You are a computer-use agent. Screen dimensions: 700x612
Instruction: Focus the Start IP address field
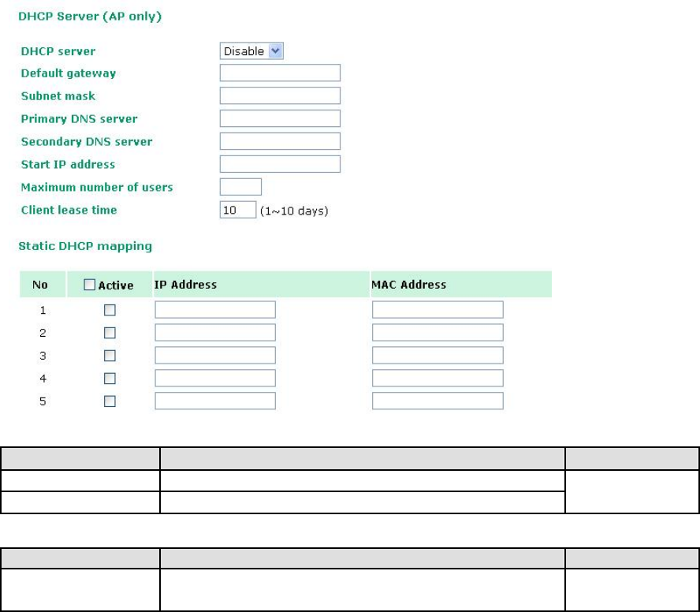[x=280, y=164]
